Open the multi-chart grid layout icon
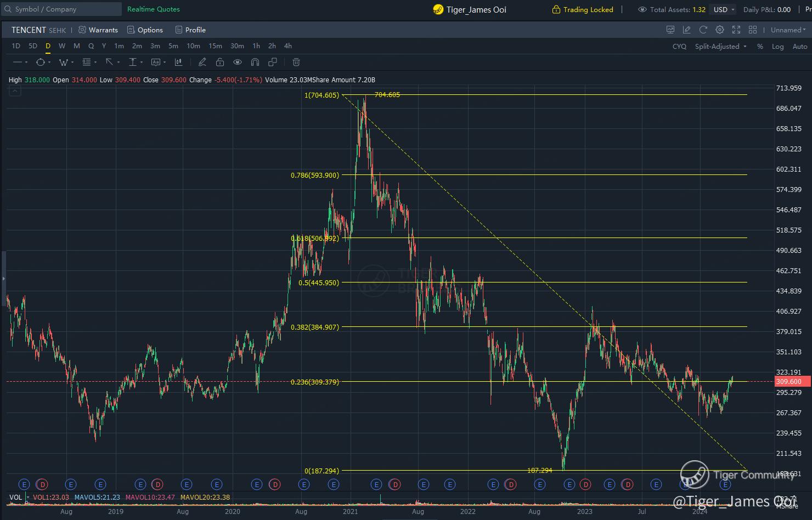Screen dimensions: 812x520 (753, 30)
